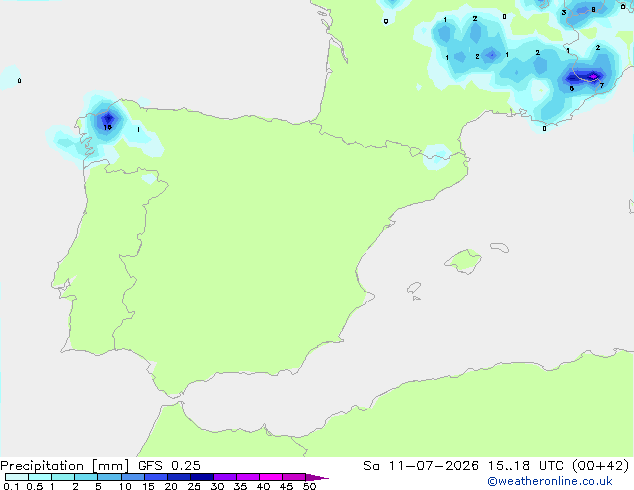
Task: Select the 2–5 mm legend swatch
Action: point(86,477)
